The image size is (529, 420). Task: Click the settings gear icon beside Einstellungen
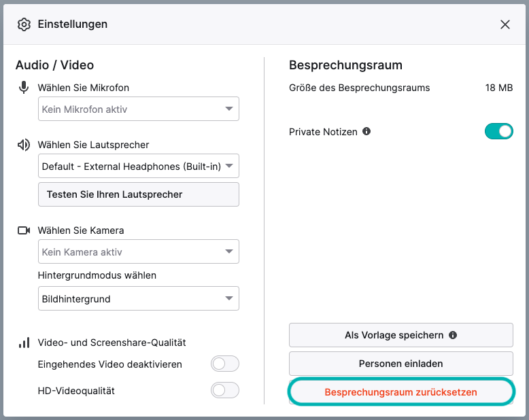click(x=24, y=24)
